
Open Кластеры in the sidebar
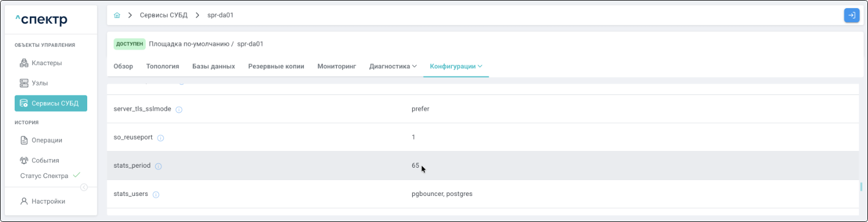tap(47, 63)
